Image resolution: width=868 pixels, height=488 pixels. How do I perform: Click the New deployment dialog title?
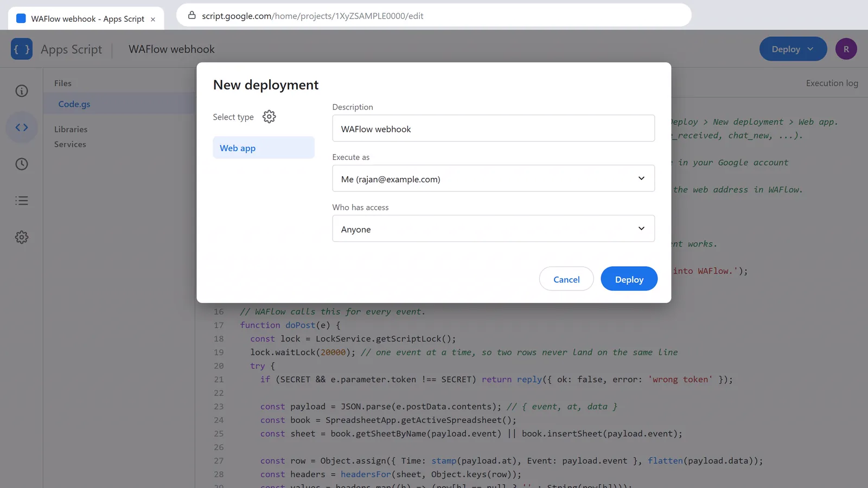pyautogui.click(x=266, y=85)
